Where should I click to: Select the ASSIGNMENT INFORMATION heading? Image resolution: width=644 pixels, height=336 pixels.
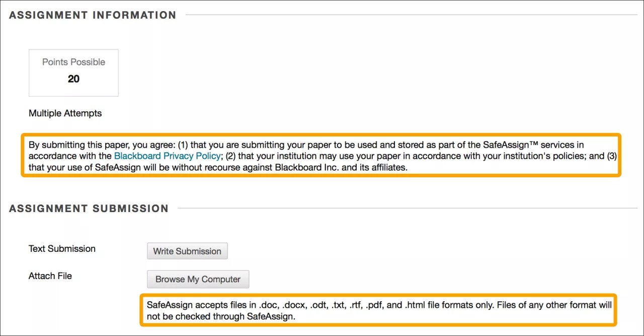pyautogui.click(x=92, y=15)
